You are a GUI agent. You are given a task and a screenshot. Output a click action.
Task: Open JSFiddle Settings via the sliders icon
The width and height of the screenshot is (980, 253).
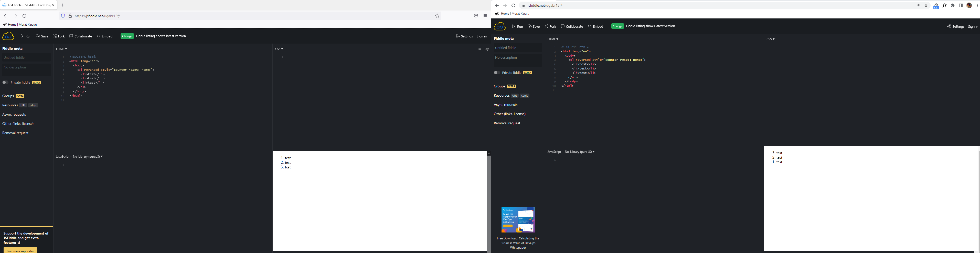pyautogui.click(x=457, y=36)
